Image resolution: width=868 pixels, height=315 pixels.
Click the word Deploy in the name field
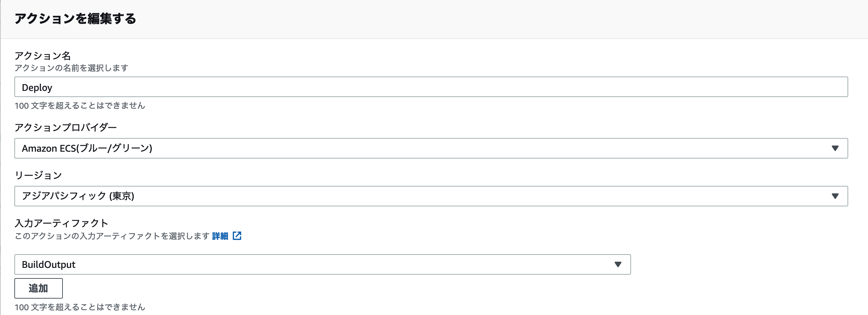coord(37,88)
